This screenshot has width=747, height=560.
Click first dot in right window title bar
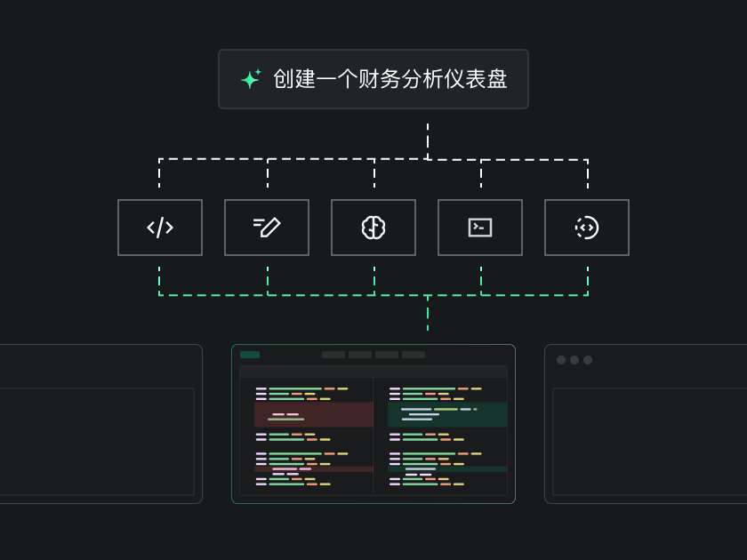561,360
